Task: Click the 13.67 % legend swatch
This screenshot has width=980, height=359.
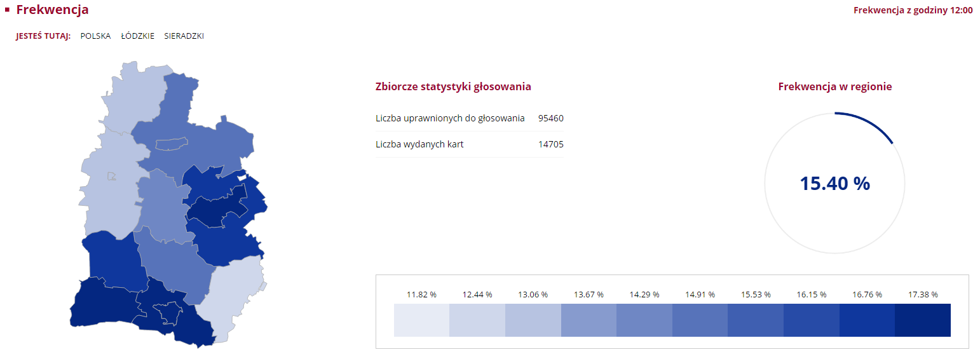Action: [589, 320]
